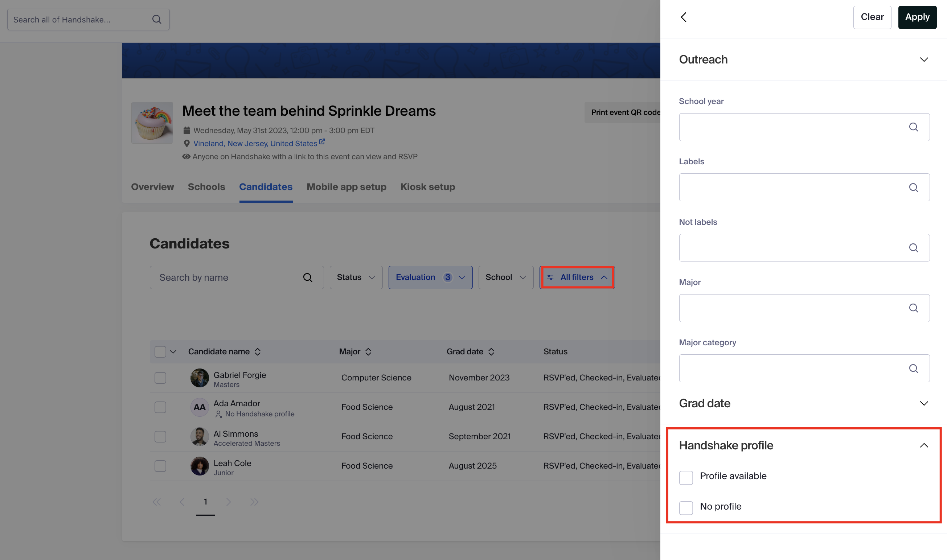Check the No profile checkbox
Screen dimensions: 947x560
[x=686, y=507]
